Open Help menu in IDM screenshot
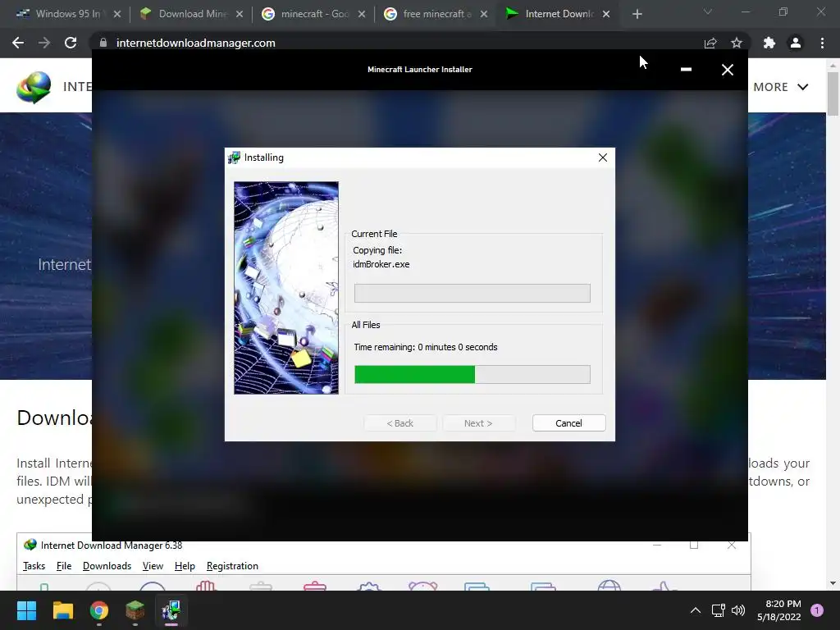The height and width of the screenshot is (630, 840). [185, 566]
